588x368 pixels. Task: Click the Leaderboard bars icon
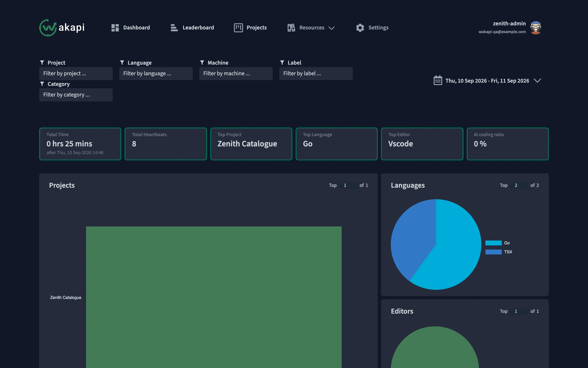174,28
